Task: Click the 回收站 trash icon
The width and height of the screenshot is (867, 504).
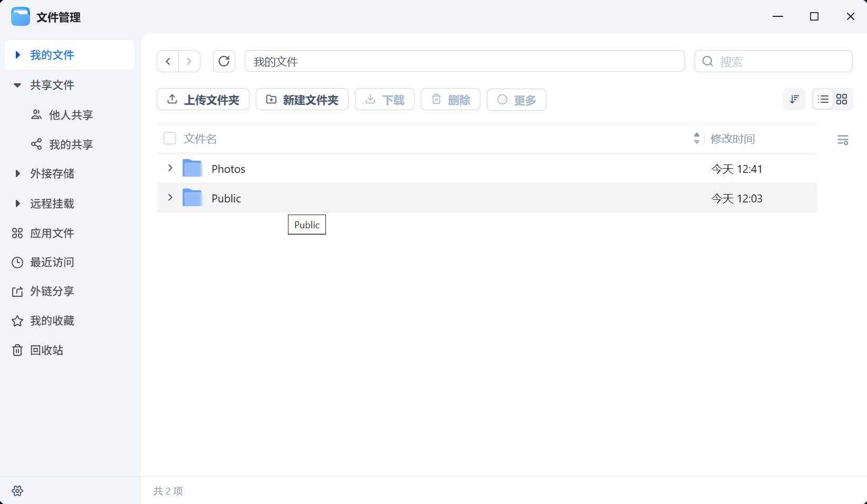Action: (x=17, y=350)
